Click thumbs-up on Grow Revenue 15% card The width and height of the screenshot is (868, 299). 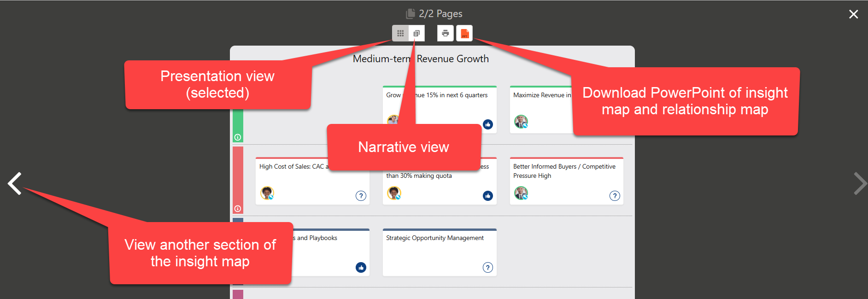(x=488, y=124)
